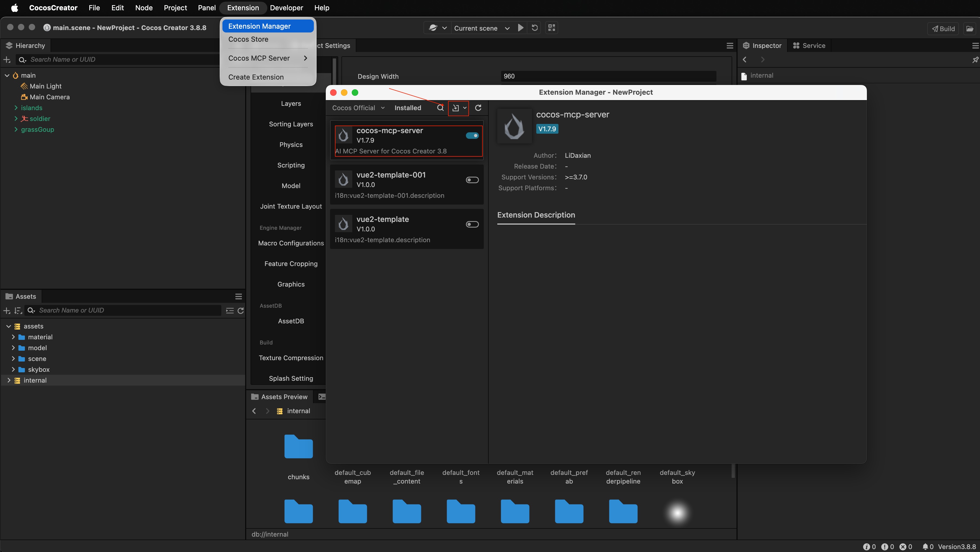Disable the cocos-mcp-server extension toggle

point(472,136)
